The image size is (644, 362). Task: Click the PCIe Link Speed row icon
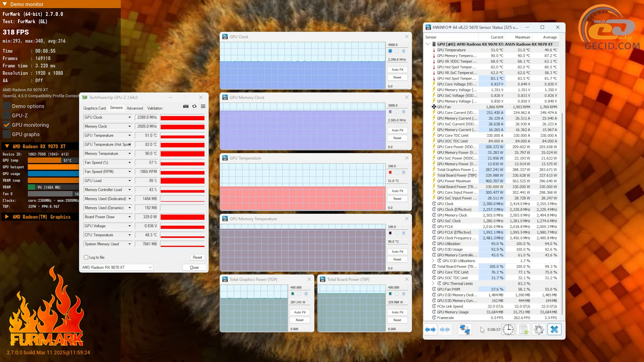coord(434,306)
